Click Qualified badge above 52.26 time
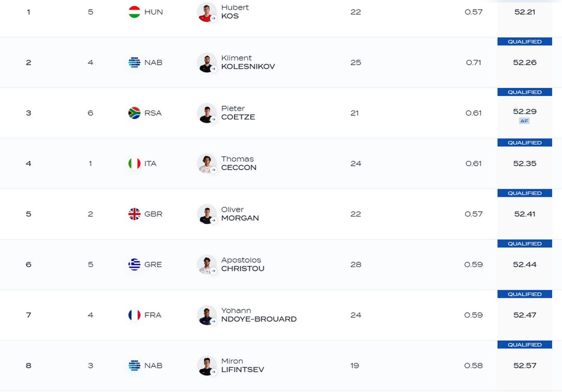This screenshot has height=392, width=562. [x=525, y=42]
